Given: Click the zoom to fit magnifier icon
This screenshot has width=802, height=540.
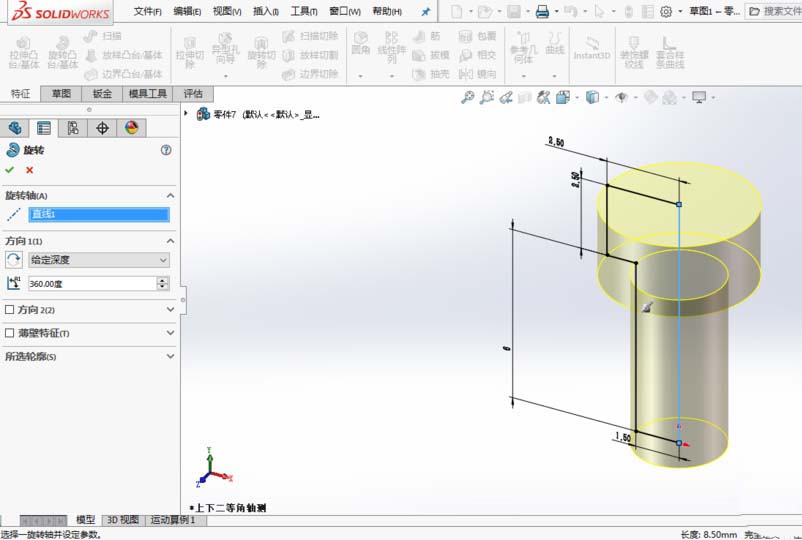Looking at the screenshot, I should click(467, 97).
